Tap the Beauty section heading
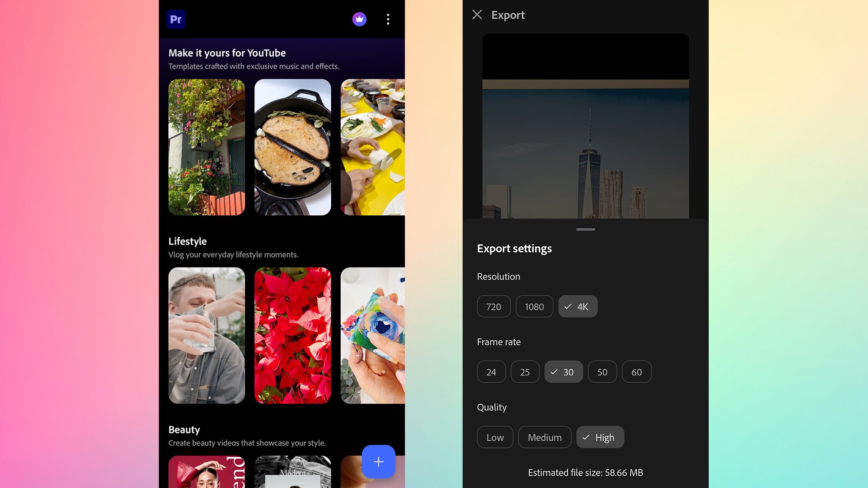 pos(184,429)
